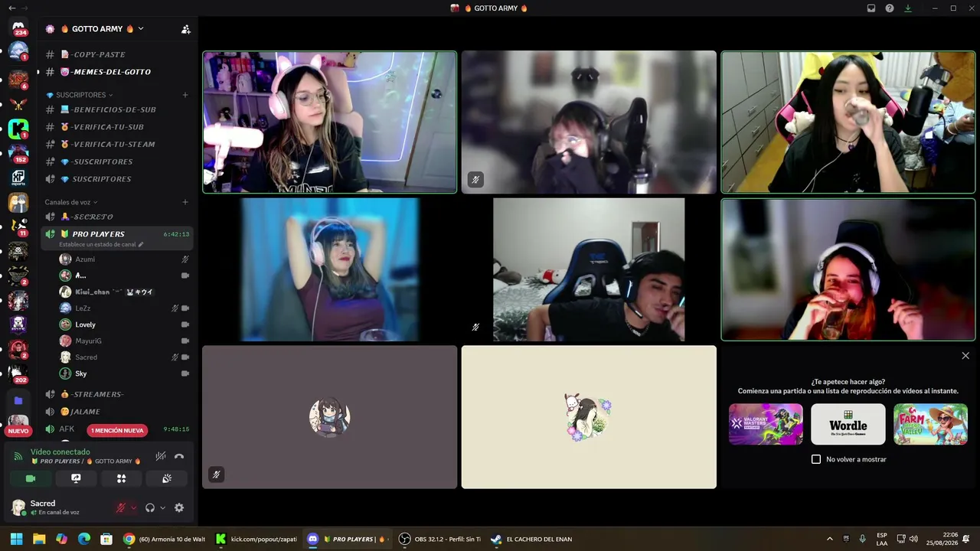Disconnect from the voice call
980x551 pixels.
coord(179,457)
